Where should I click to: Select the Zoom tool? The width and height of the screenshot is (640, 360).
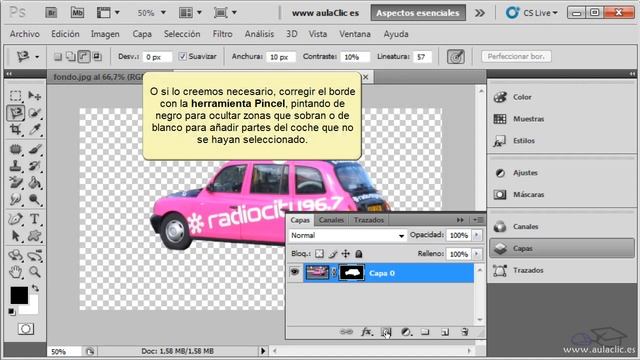pos(35,272)
